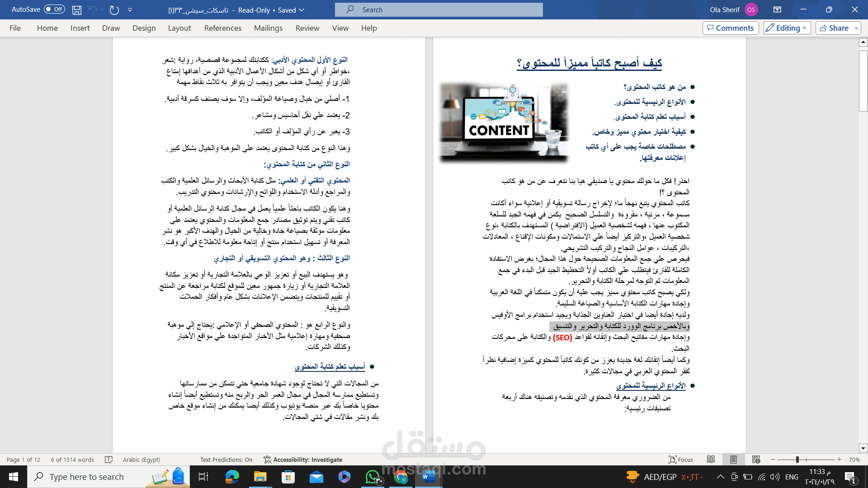This screenshot has height=488, width=868.
Task: Click into the Search box
Action: 439,9
